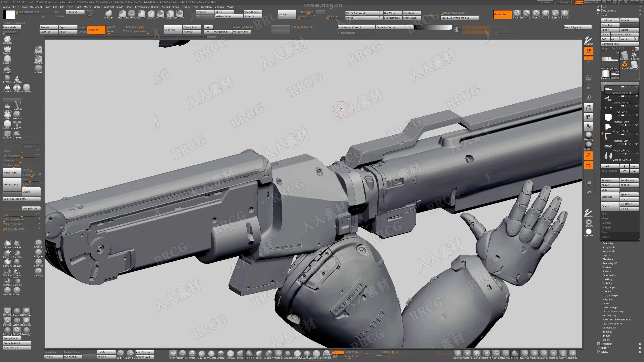
Task: Click the SimpleBrush tool thumbnail
Action: pos(625,65)
